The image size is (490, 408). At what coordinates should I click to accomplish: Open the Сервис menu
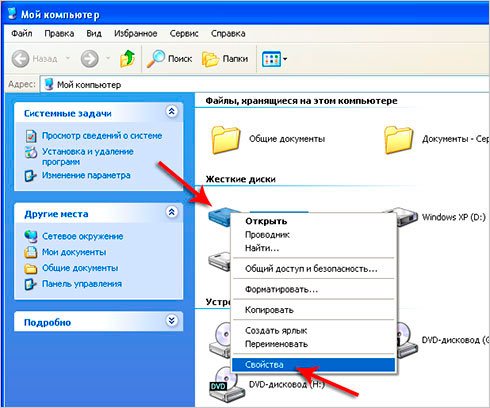click(184, 33)
